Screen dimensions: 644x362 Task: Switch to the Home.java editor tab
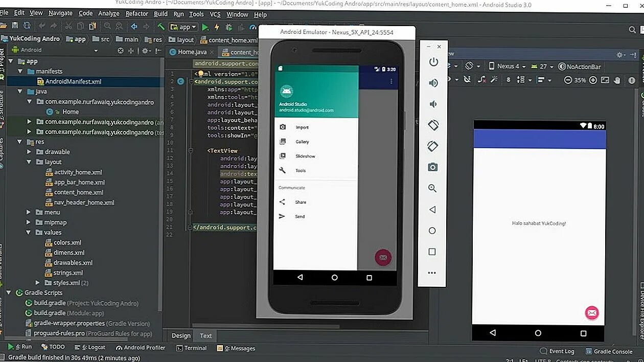tap(192, 52)
